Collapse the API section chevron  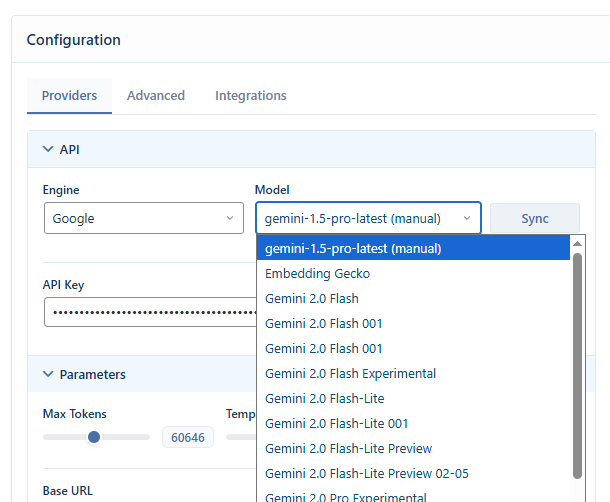click(47, 149)
